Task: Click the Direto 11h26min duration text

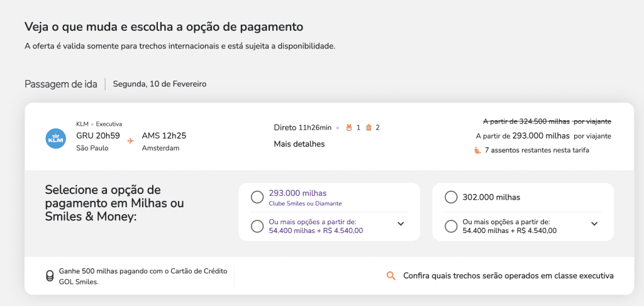Action: click(303, 128)
